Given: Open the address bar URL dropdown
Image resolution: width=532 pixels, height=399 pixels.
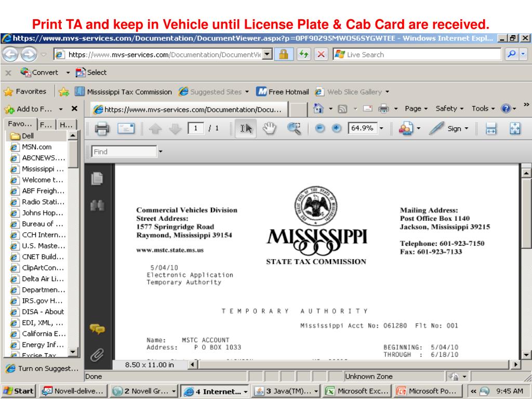Looking at the screenshot, I should click(x=268, y=54).
